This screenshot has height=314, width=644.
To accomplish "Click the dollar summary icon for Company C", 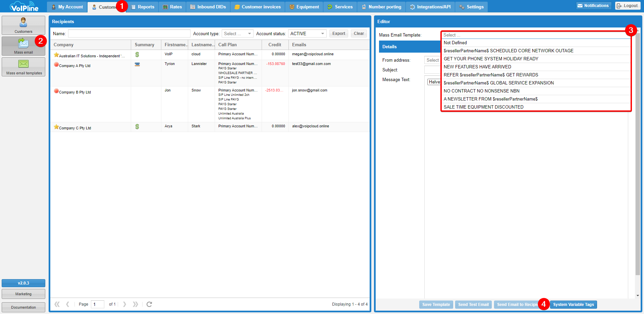I will (137, 127).
